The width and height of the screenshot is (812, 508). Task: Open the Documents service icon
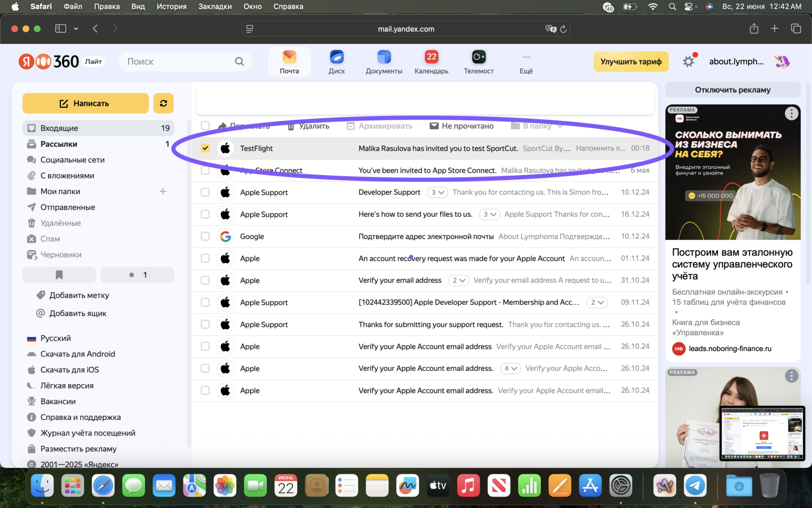(384, 62)
